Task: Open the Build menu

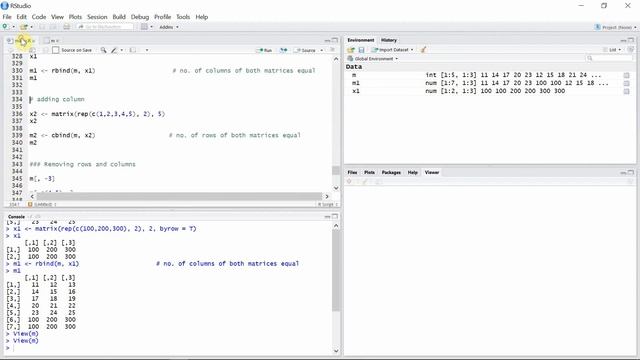Action: 119,17
